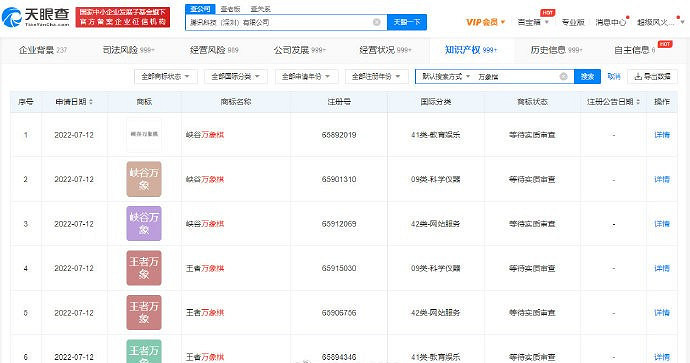The image size is (690, 363).
Task: Clear the company search box text
Action: click(x=377, y=22)
